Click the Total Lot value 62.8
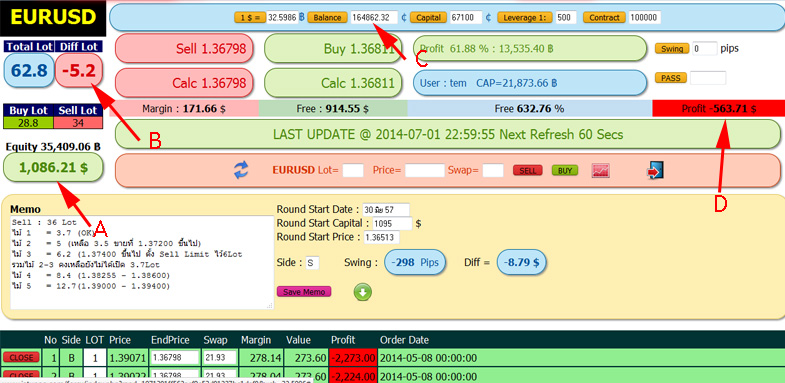 (29, 70)
